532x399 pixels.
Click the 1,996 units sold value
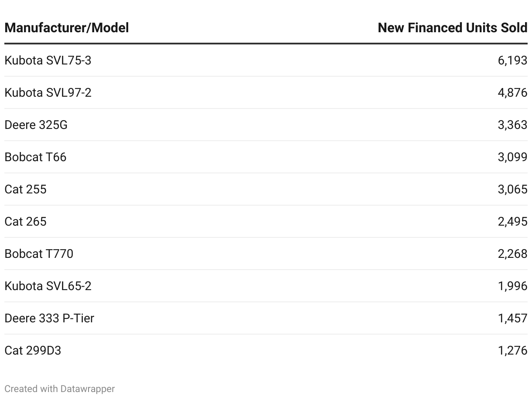[x=512, y=286]
